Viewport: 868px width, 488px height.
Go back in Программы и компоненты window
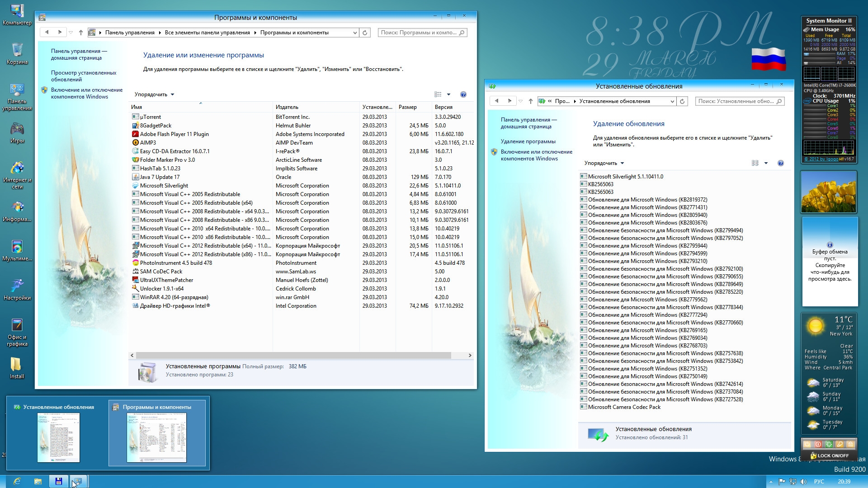47,32
